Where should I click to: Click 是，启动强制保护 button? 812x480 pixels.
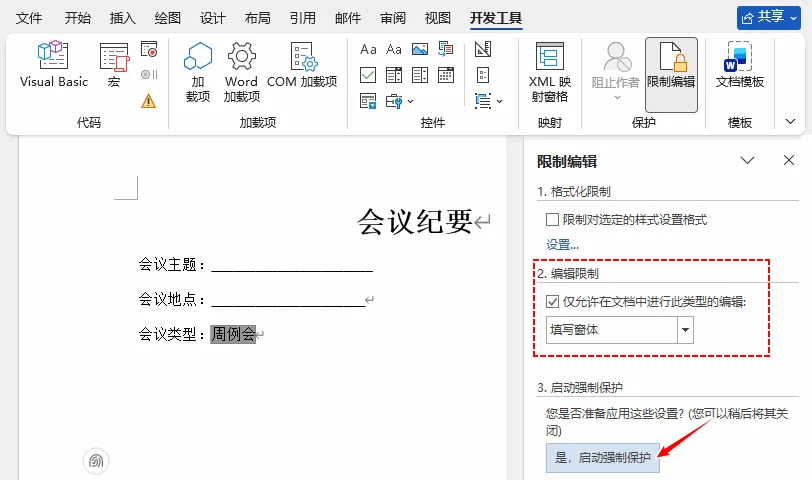pyautogui.click(x=603, y=458)
